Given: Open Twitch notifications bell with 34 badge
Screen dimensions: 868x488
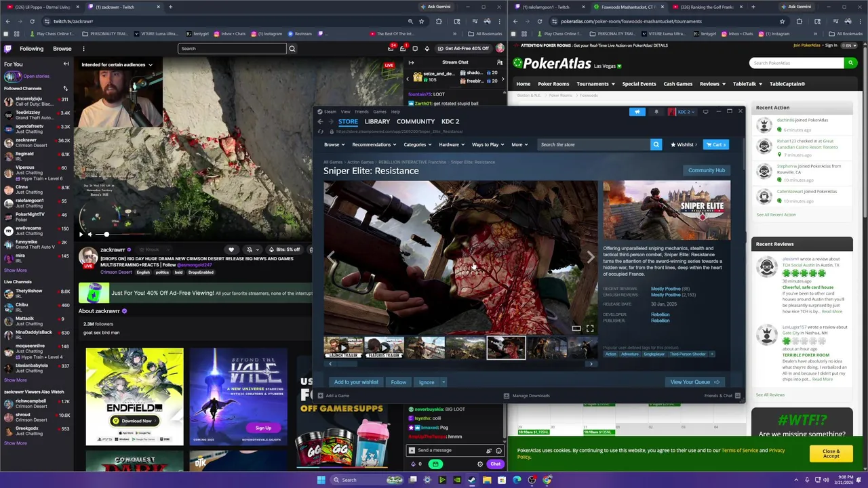Looking at the screenshot, I should [x=391, y=49].
